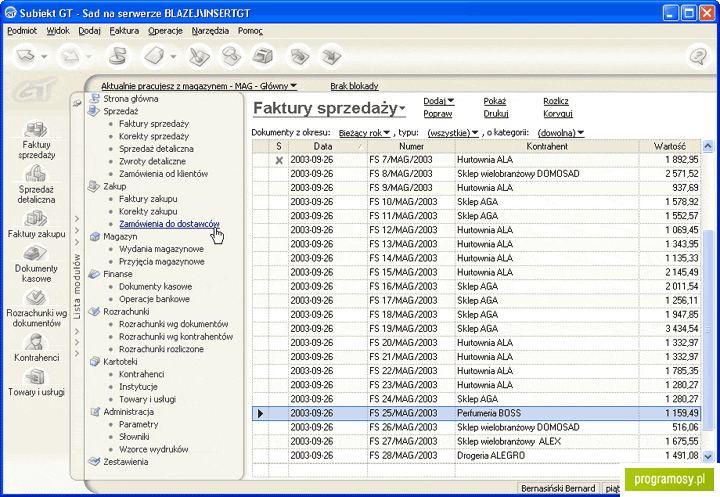Click the Administracja section icon

95,412
